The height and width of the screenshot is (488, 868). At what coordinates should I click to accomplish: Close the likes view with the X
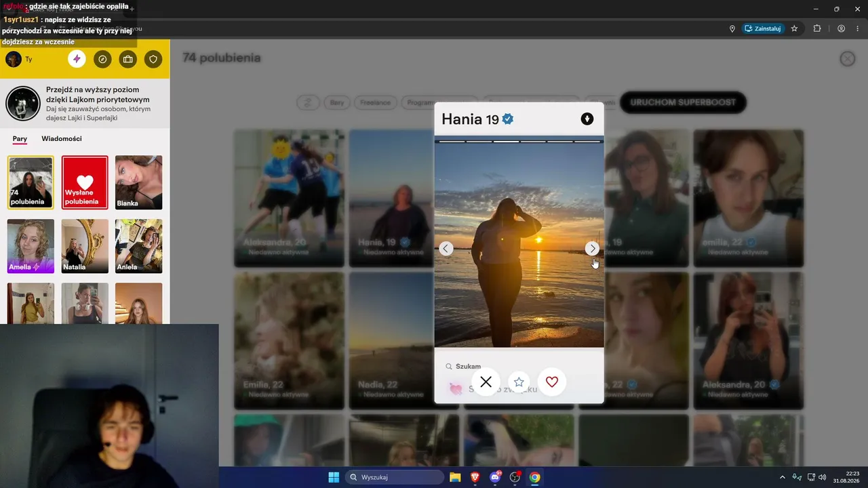pyautogui.click(x=848, y=59)
